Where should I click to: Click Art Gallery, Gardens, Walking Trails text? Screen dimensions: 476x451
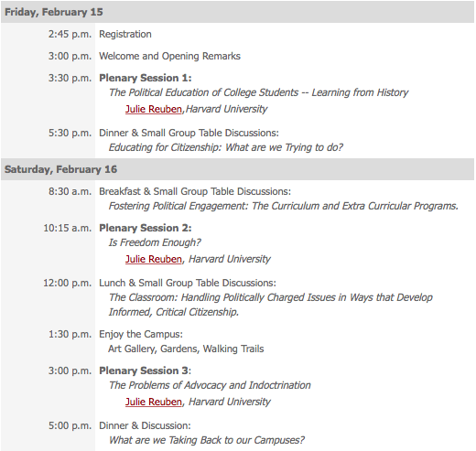[186, 349]
